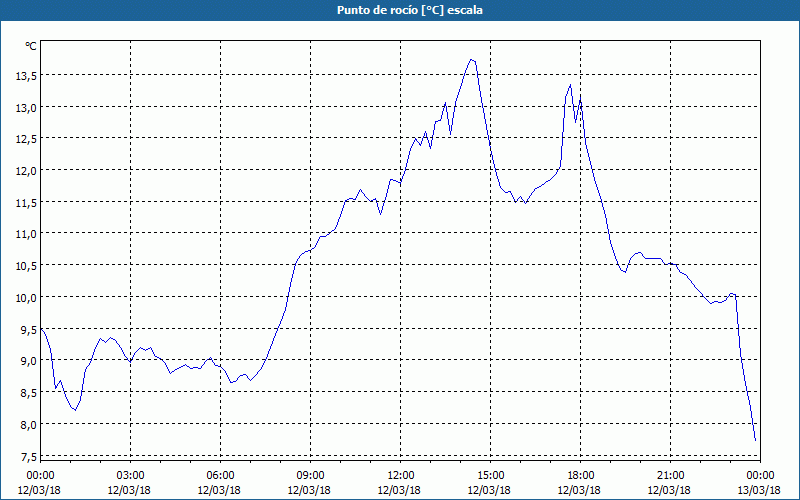Click the 8,0 y-axis value

click(x=28, y=424)
